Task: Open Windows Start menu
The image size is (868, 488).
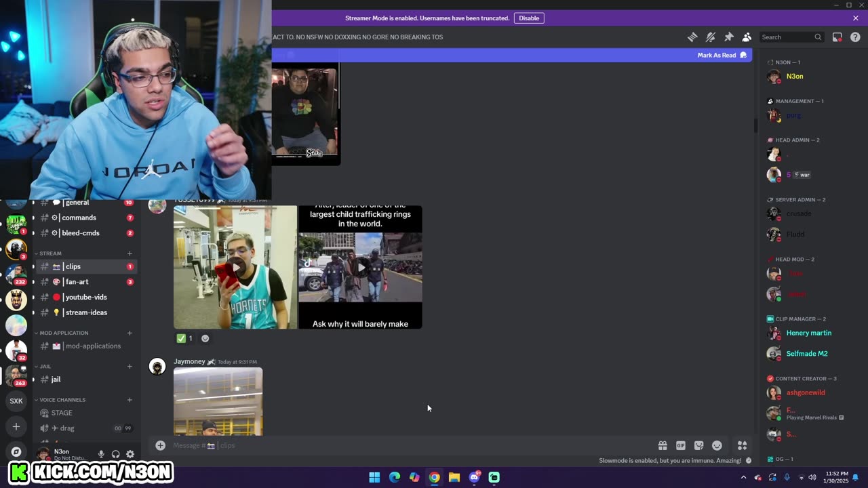Action: [374, 477]
